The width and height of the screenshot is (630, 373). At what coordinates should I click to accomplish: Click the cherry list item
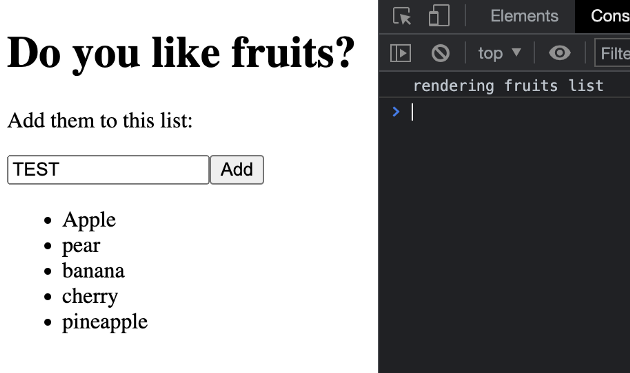pyautogui.click(x=90, y=296)
